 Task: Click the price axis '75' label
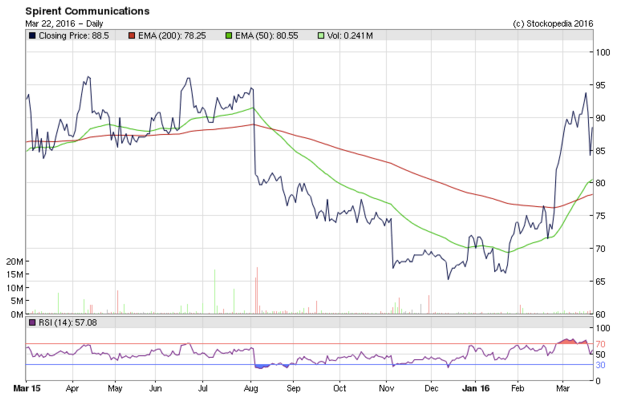600,216
